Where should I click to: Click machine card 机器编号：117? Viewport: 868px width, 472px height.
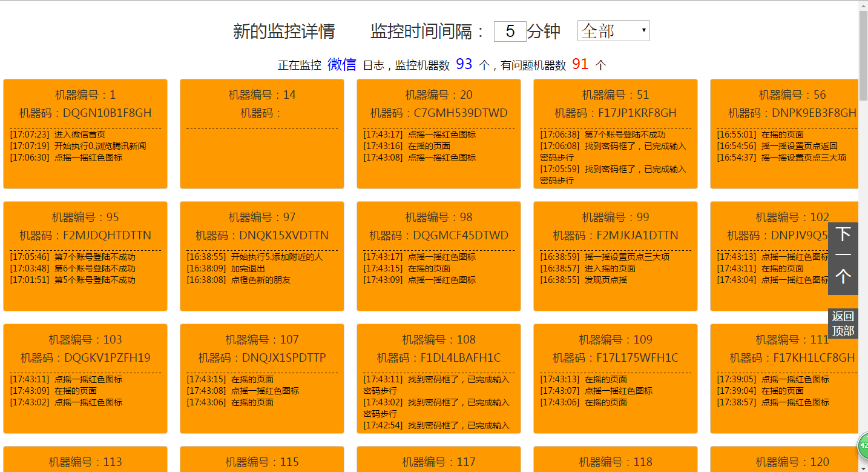439,459
